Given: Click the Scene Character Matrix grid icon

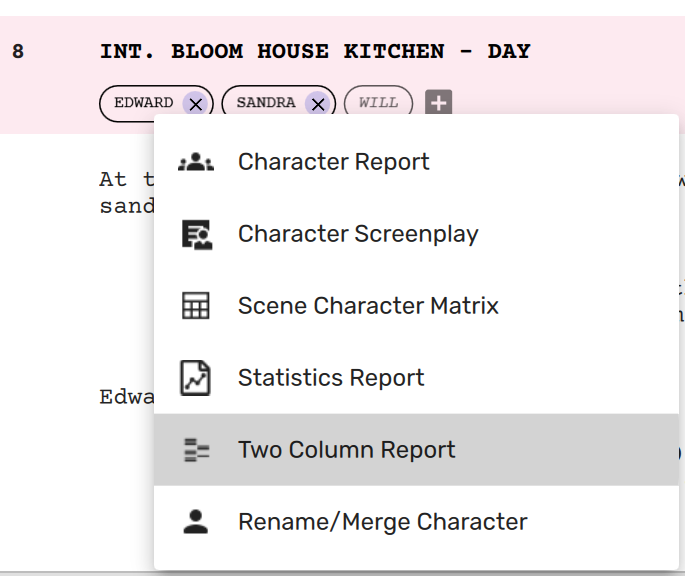Looking at the screenshot, I should click(195, 305).
